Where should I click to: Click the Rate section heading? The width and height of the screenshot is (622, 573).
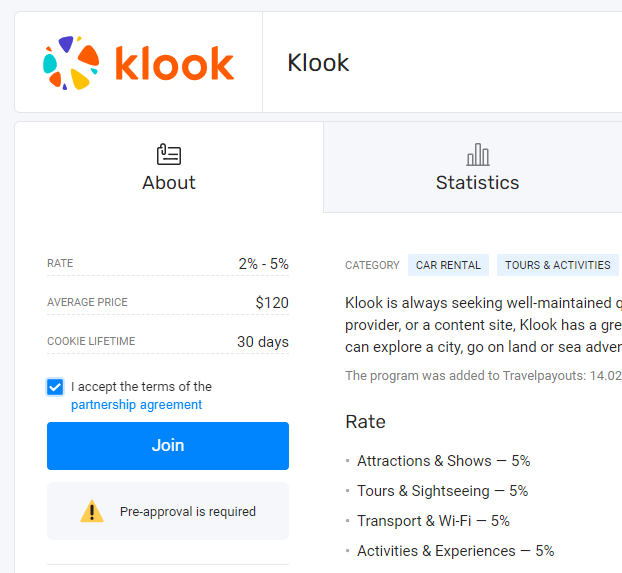pyautogui.click(x=365, y=421)
